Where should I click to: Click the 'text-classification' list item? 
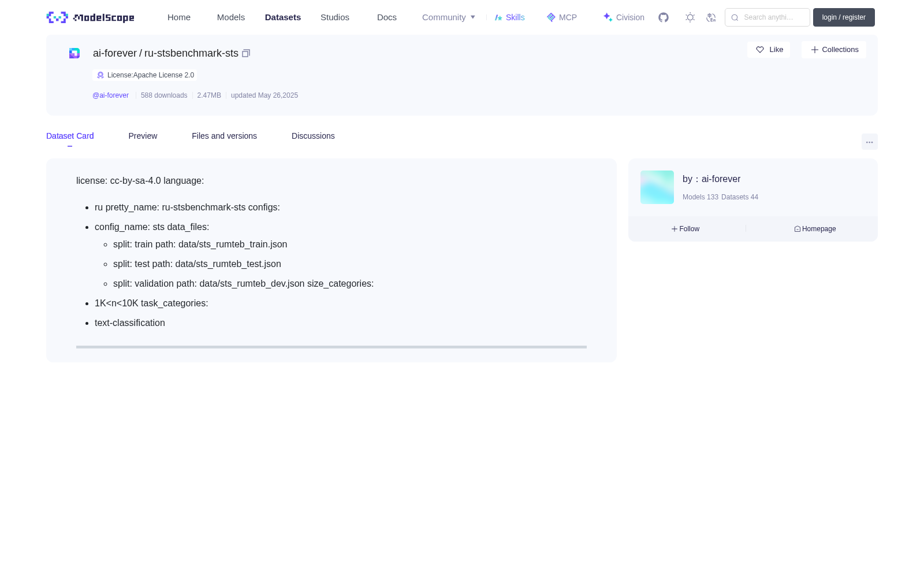coord(130,323)
